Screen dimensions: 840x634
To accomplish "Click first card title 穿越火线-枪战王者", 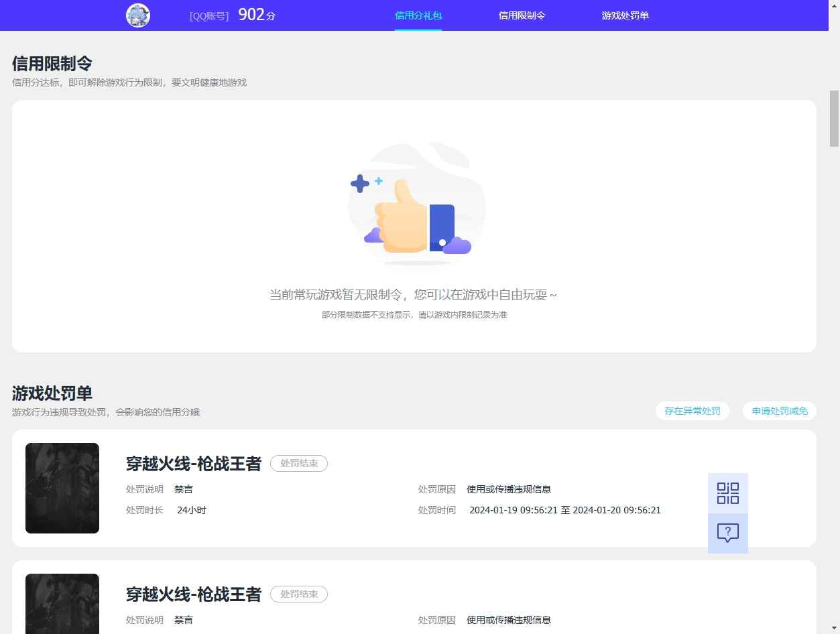I will click(194, 463).
